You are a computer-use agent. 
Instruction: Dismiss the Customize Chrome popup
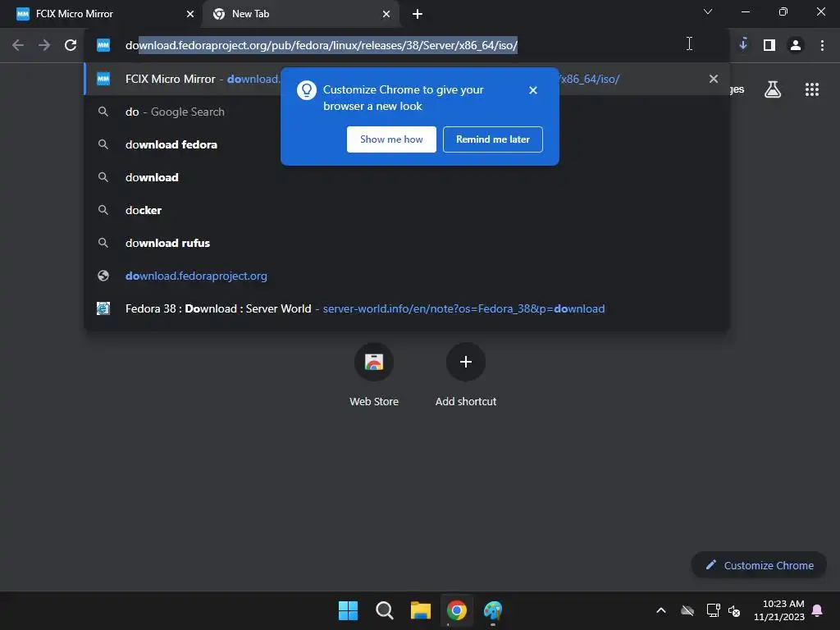tap(532, 90)
